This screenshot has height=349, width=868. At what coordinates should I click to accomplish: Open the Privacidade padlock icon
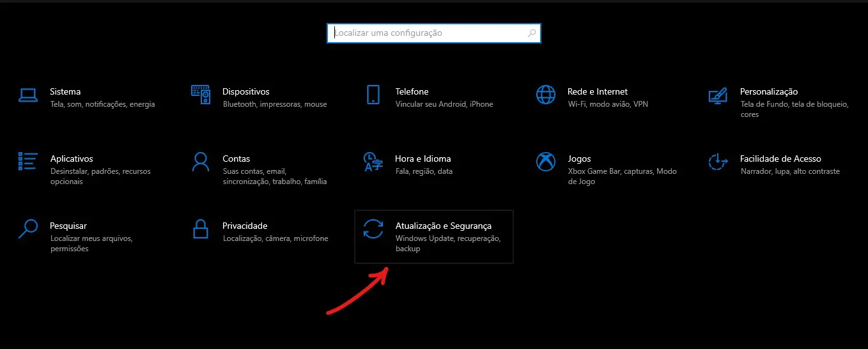coord(201,229)
